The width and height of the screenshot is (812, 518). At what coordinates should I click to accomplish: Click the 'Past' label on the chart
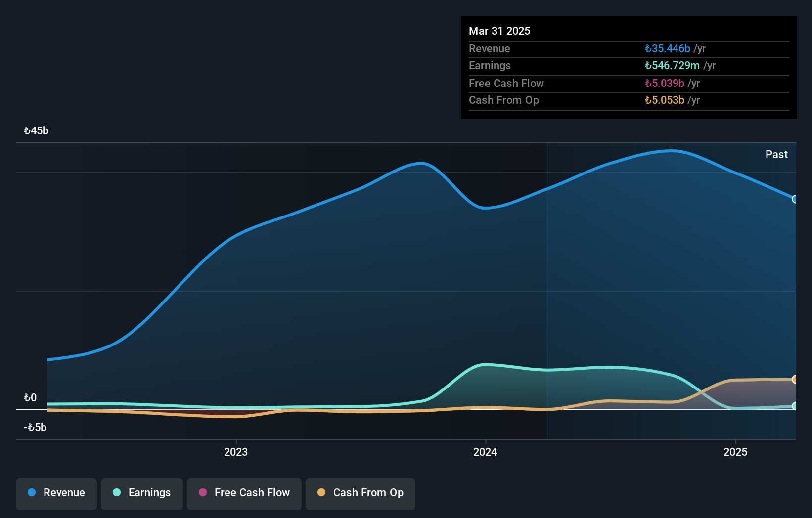point(776,155)
